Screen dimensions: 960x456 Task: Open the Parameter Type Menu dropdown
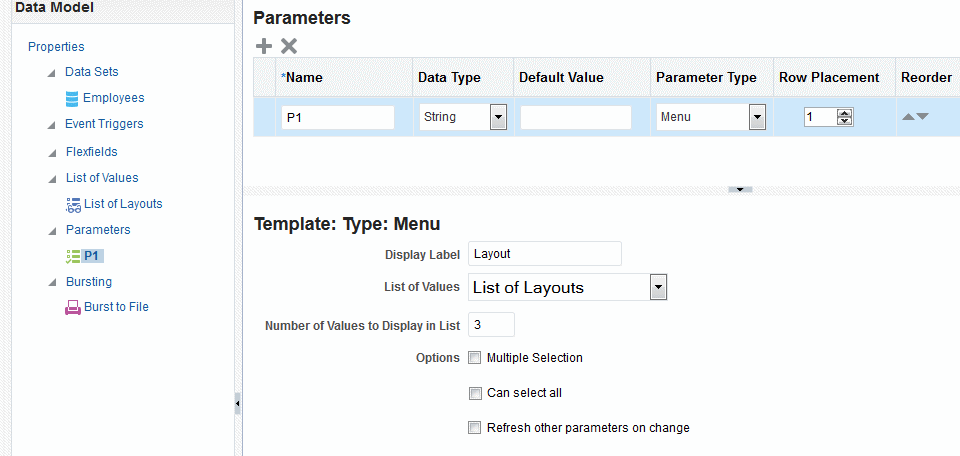tap(757, 118)
